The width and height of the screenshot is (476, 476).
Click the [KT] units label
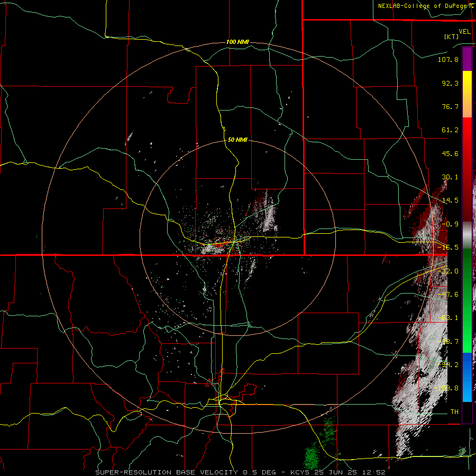point(452,36)
